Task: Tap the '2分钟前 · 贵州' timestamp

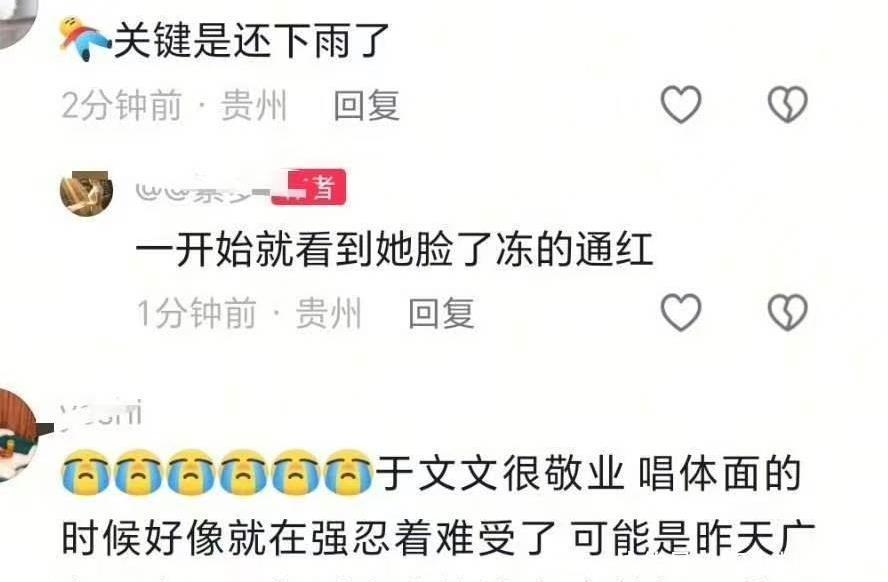Action: click(x=174, y=105)
